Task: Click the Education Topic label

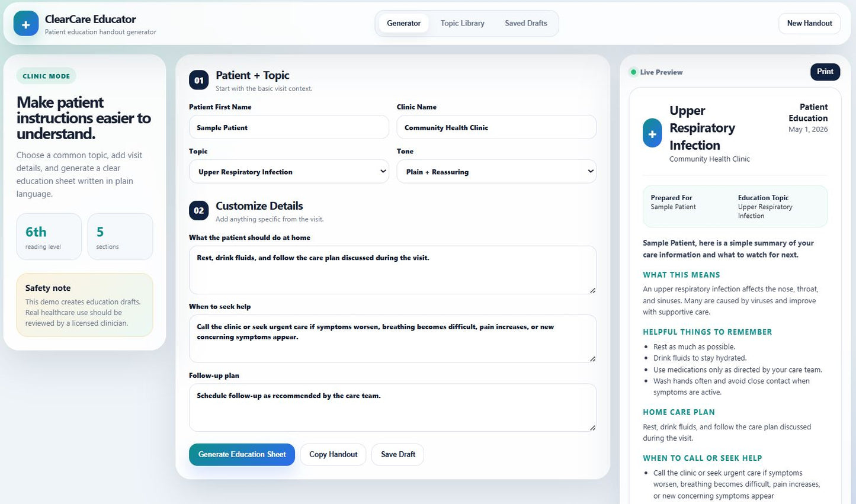Action: click(763, 198)
